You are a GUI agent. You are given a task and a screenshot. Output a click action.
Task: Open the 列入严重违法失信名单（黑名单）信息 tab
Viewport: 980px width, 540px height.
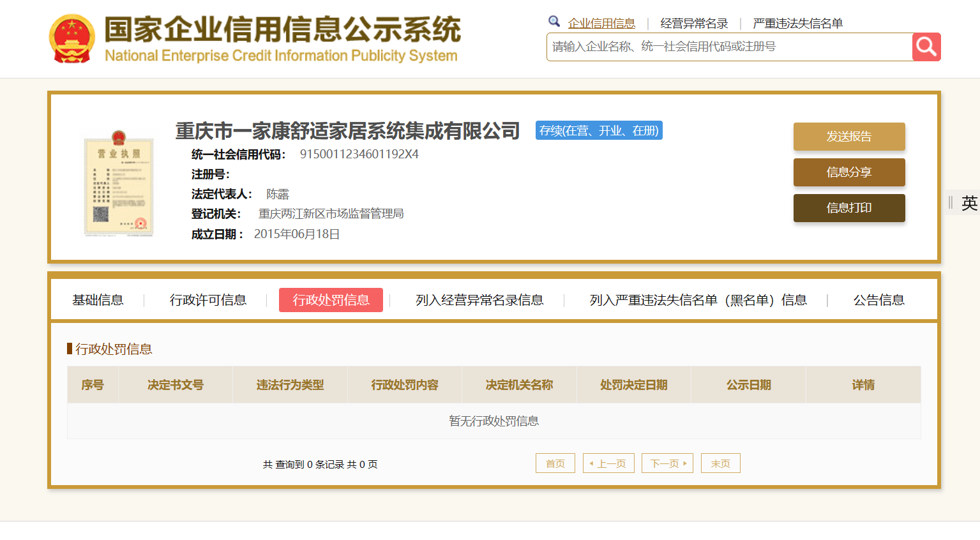point(698,300)
